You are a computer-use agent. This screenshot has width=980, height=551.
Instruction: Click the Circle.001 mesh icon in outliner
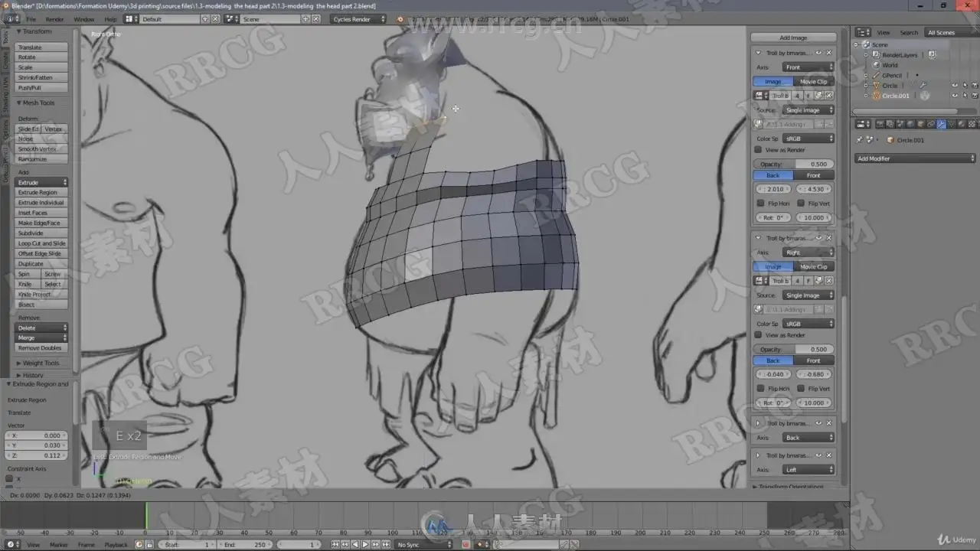coord(876,96)
